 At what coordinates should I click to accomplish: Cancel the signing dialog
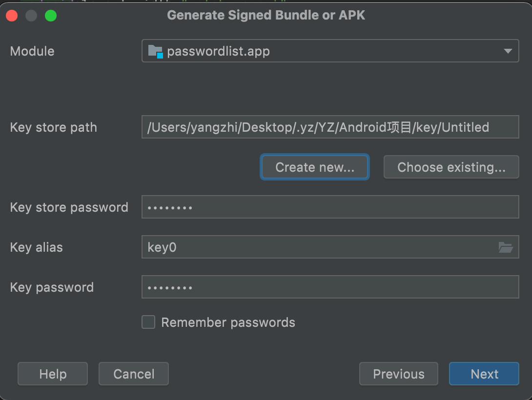pos(134,374)
